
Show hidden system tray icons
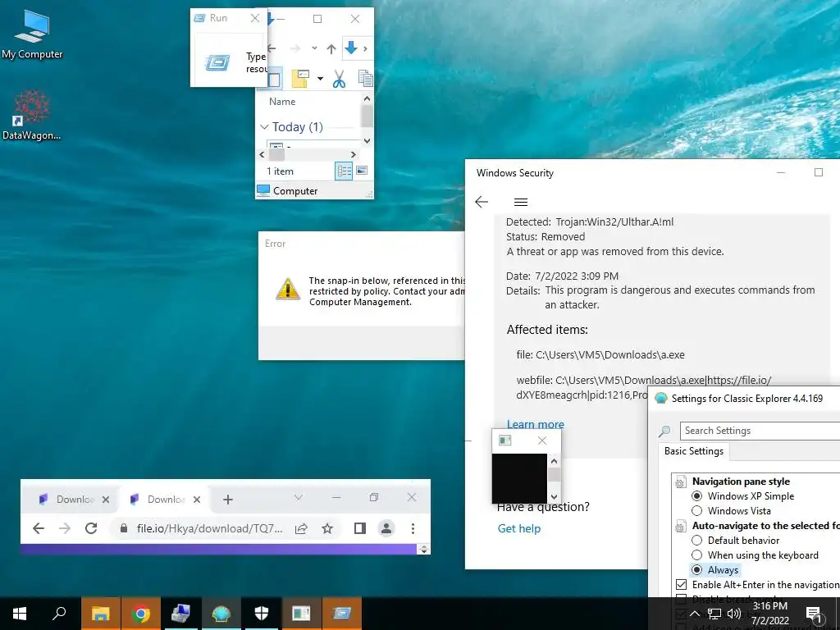(x=694, y=614)
